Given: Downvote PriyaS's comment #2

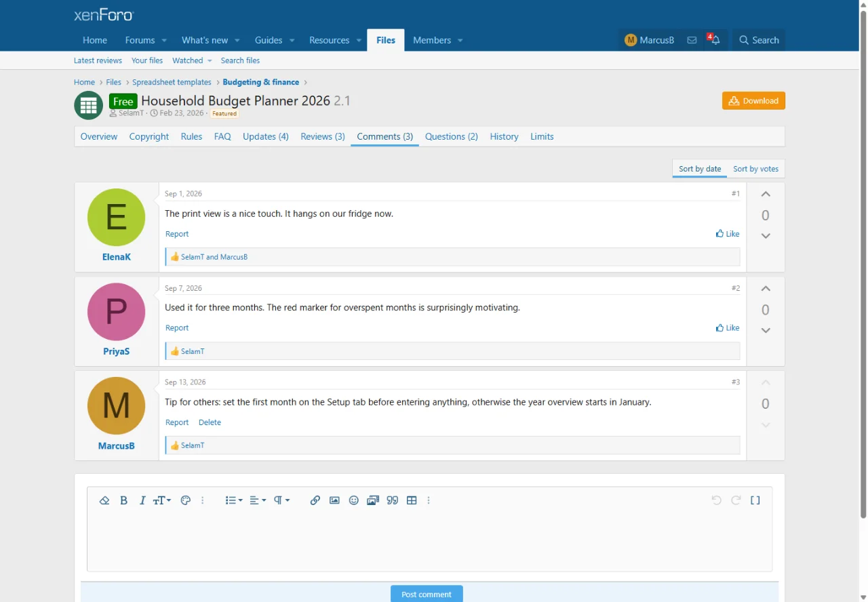Looking at the screenshot, I should point(766,330).
